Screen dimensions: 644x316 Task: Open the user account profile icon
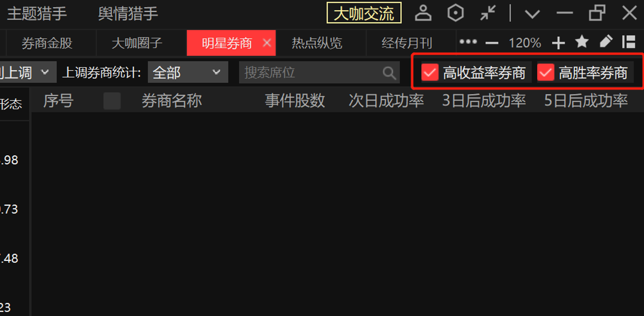point(423,13)
